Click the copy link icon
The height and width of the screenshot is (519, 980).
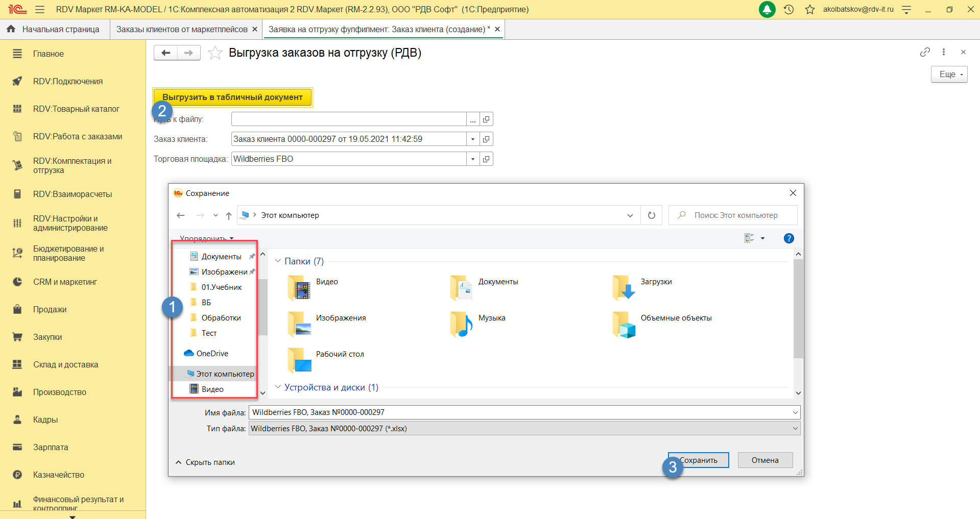point(925,52)
